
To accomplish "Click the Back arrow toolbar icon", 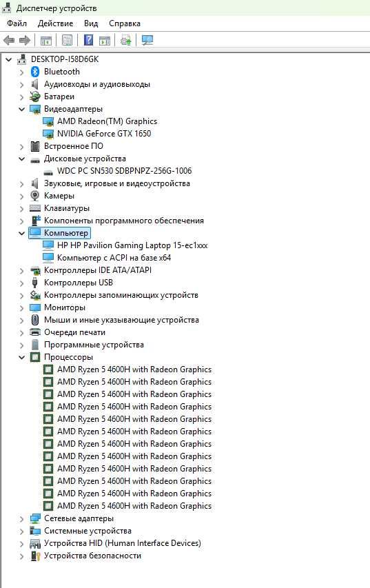I will (x=9, y=40).
